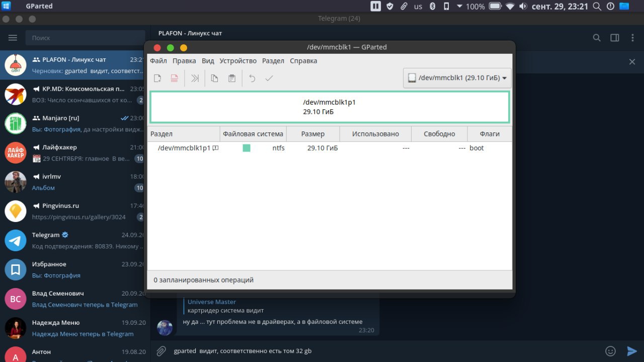Image resolution: width=644 pixels, height=362 pixels.
Task: Click the clipboard paperclip tray icon
Action: 404,6
